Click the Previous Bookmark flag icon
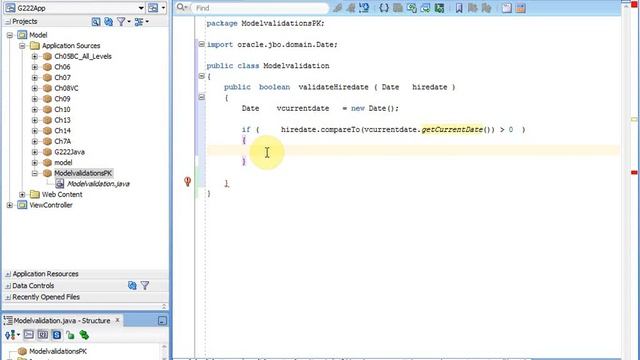640x360 pixels. tap(486, 8)
